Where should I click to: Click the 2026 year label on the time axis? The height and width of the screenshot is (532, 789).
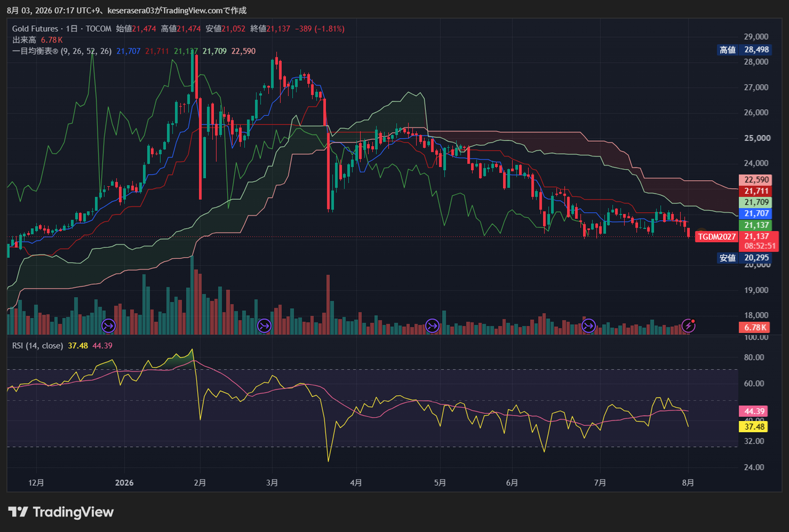125,483
